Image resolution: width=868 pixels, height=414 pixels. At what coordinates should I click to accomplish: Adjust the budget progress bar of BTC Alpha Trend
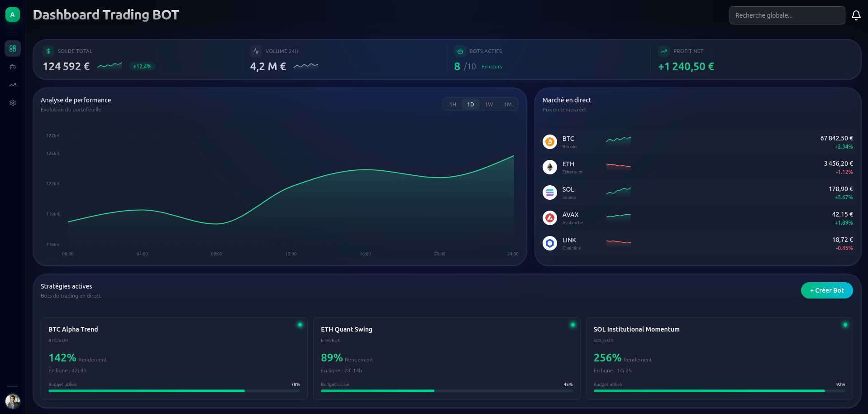174,390
